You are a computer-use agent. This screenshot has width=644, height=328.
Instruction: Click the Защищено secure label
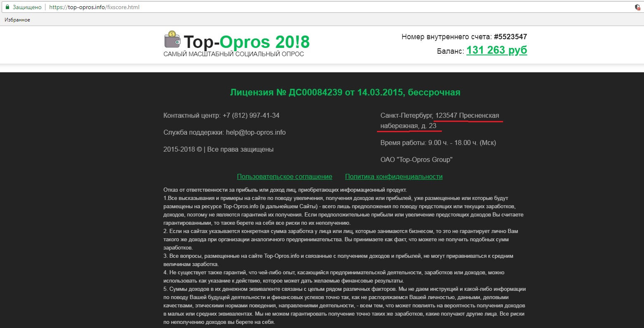pyautogui.click(x=27, y=7)
